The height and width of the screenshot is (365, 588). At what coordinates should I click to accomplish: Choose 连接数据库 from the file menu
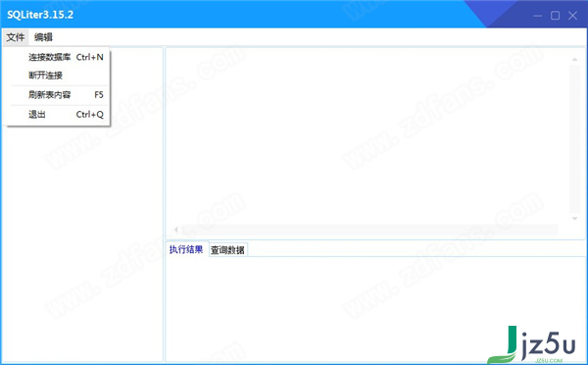[x=57, y=57]
